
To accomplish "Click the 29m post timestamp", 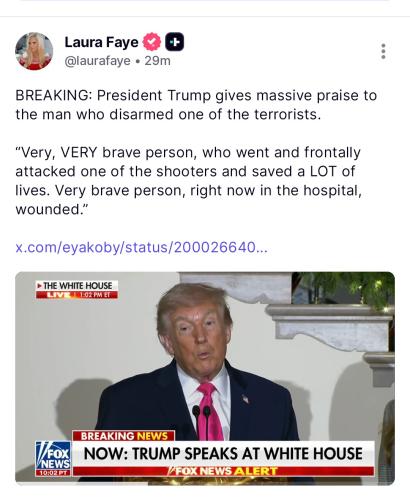I will (x=158, y=61).
